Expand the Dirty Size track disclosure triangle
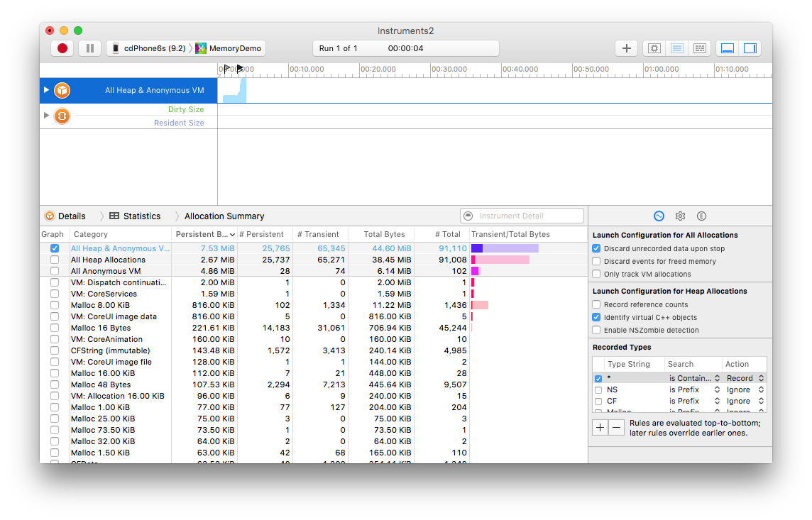 click(45, 115)
